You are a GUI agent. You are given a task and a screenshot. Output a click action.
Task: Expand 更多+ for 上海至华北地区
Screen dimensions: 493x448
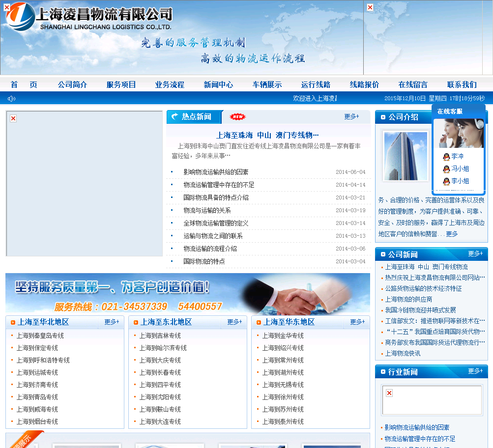click(x=112, y=322)
